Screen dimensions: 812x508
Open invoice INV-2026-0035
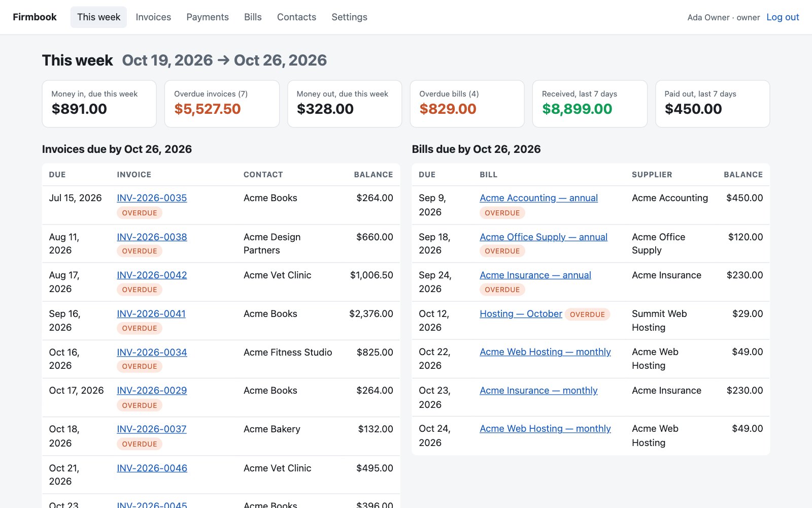[x=152, y=198]
